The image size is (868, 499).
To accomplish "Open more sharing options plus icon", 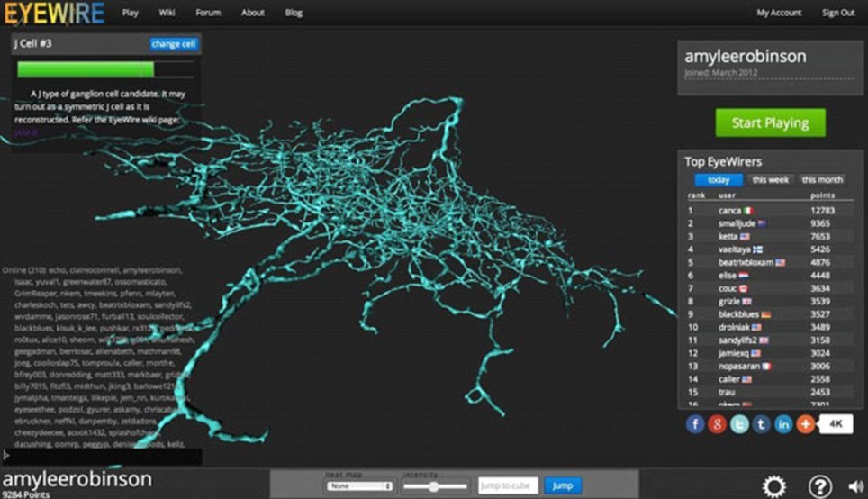I will [806, 424].
